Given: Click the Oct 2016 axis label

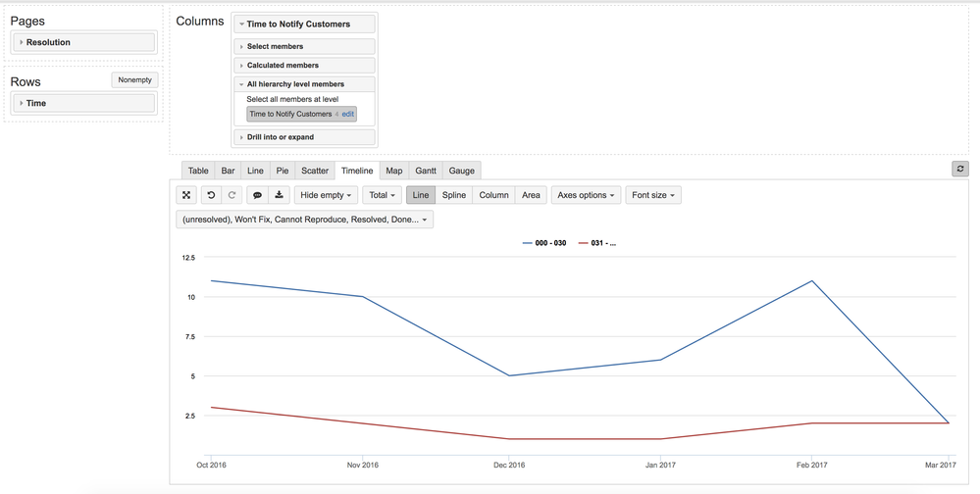Looking at the screenshot, I should pyautogui.click(x=211, y=465).
